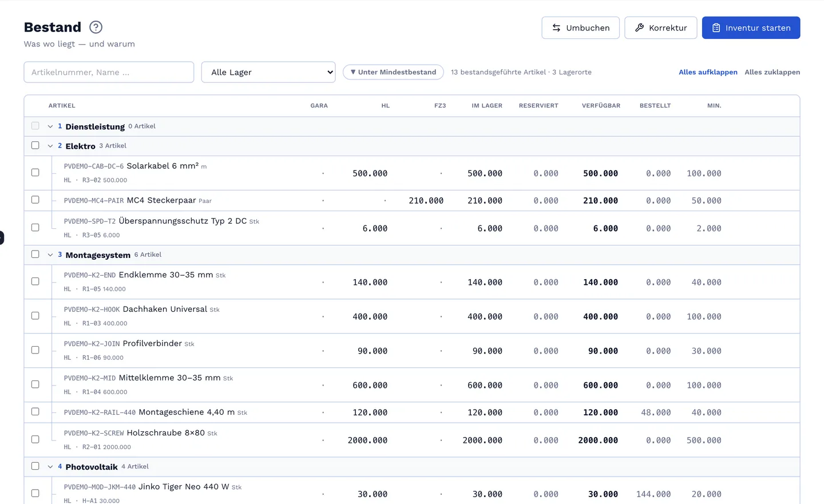Start inventory via the Inventur starten button
Viewport: 824px width, 504px height.
(x=751, y=27)
